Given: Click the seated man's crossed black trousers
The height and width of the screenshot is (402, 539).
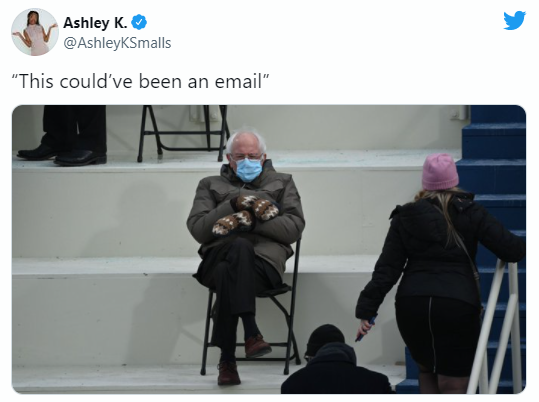Looking at the screenshot, I should tap(234, 296).
